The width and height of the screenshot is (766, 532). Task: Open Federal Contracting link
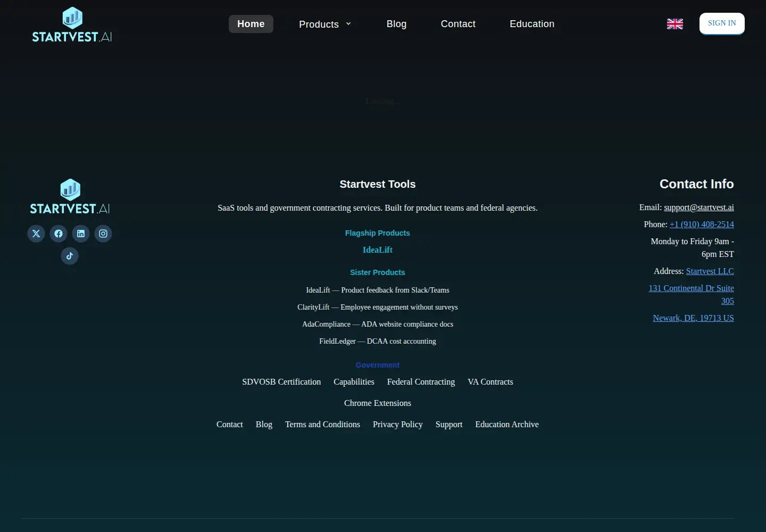point(421,382)
